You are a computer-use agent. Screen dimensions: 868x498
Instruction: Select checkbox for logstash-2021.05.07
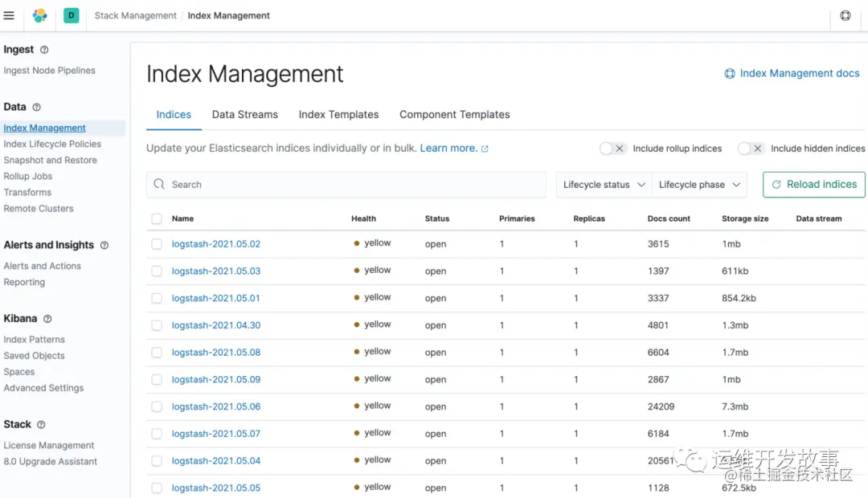pyautogui.click(x=157, y=434)
